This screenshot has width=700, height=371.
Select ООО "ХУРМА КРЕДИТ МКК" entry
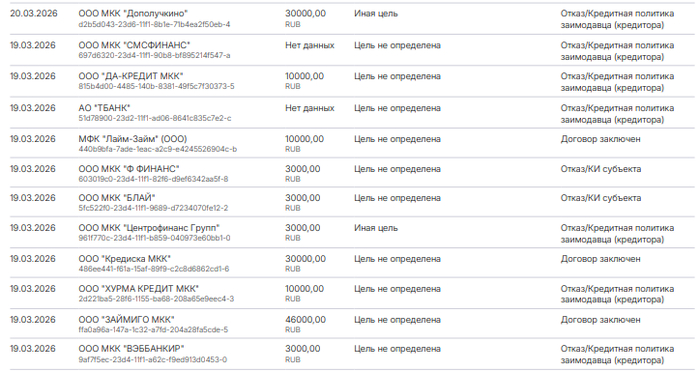[139, 289]
